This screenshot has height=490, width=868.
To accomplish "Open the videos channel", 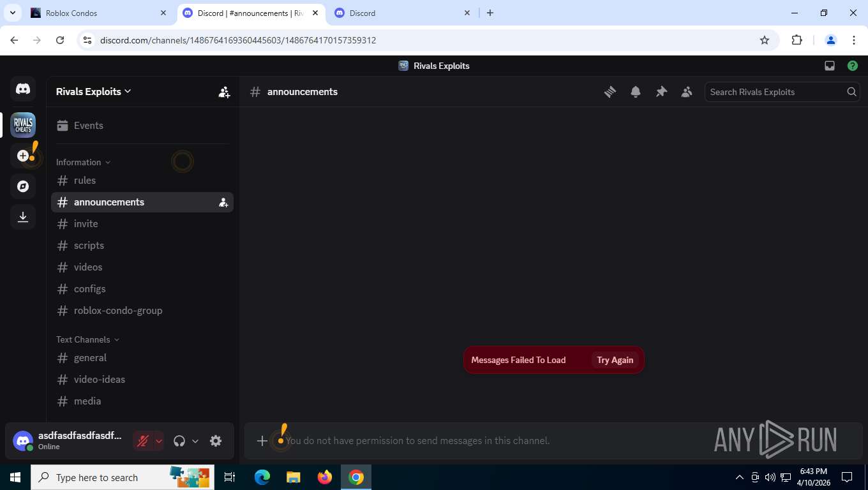I will click(x=142, y=267).
